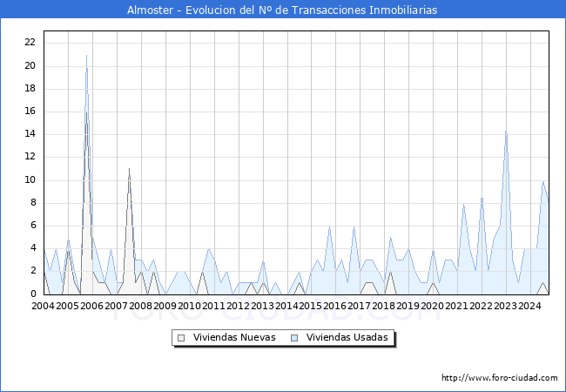This screenshot has height=392, width=566.
Task: Click the 2023 used homes peak at 14
Action: (x=506, y=132)
